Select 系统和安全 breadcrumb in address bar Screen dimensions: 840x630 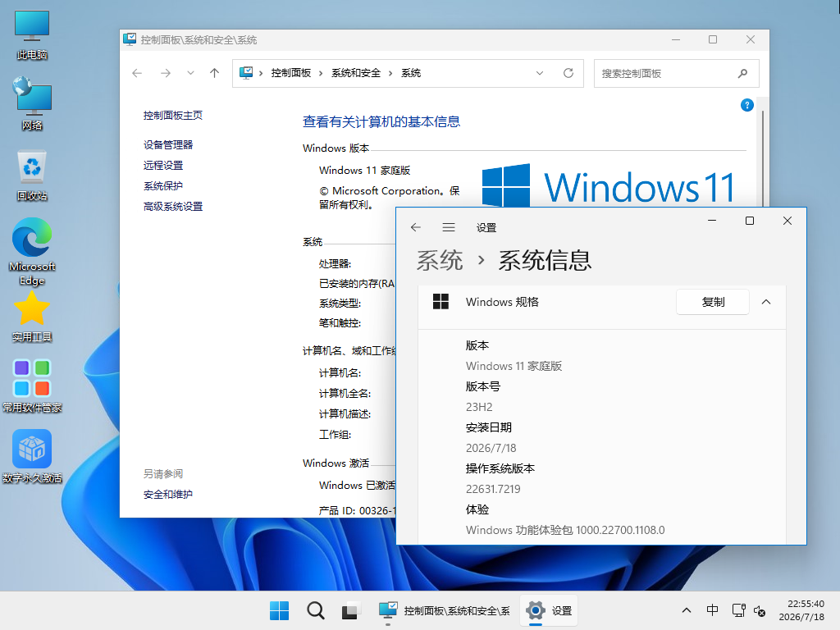356,73
